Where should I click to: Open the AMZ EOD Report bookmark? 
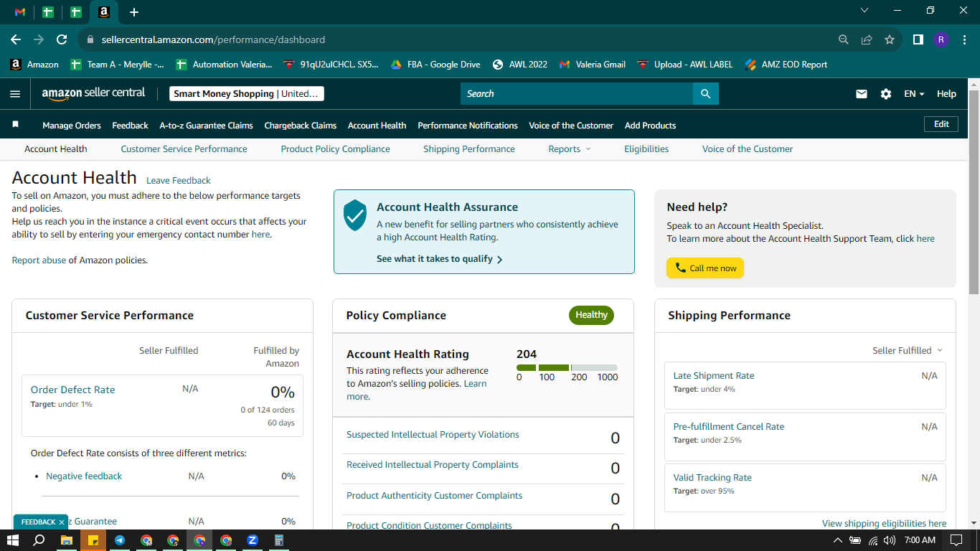[786, 65]
